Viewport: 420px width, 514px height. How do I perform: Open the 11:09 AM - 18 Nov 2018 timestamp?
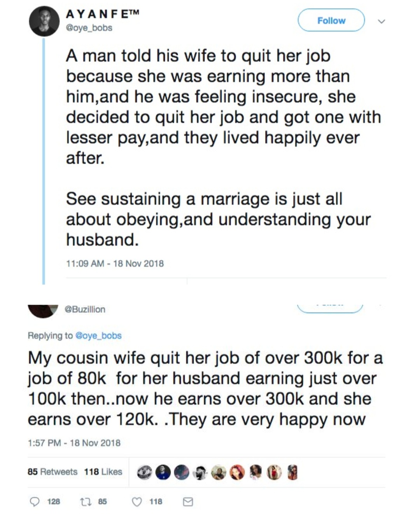pyautogui.click(x=115, y=263)
